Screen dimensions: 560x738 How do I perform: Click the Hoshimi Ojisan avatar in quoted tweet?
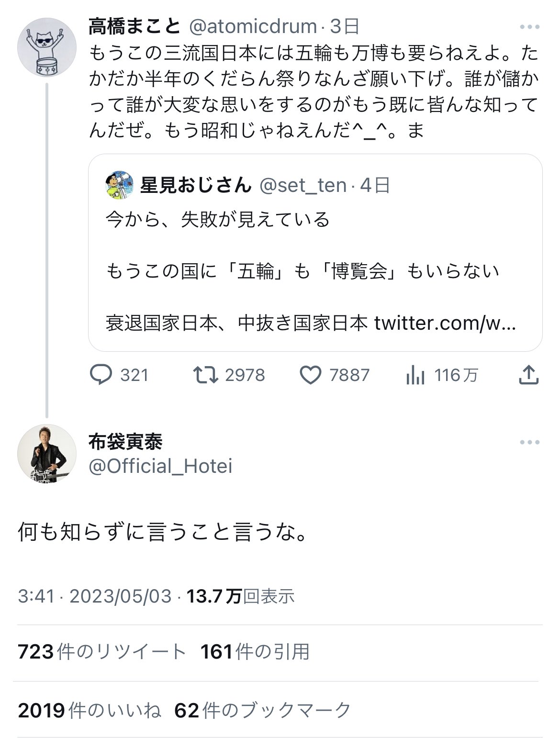pos(119,187)
